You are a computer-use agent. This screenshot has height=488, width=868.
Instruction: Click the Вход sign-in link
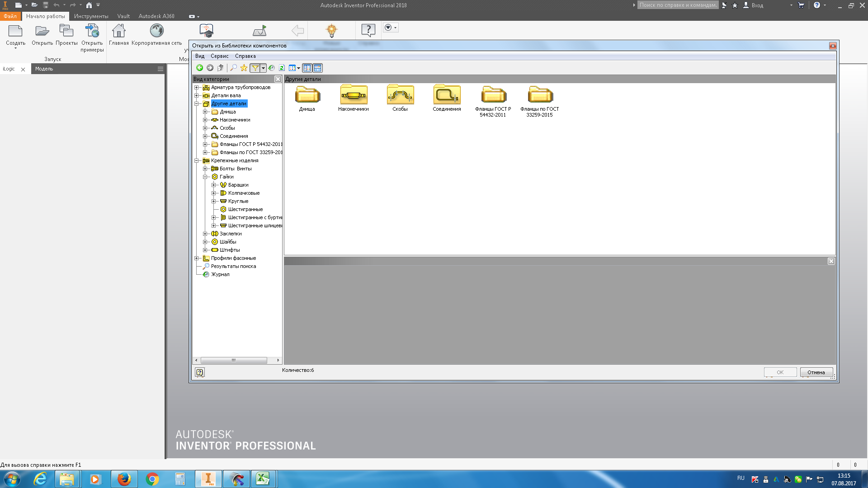tap(757, 5)
